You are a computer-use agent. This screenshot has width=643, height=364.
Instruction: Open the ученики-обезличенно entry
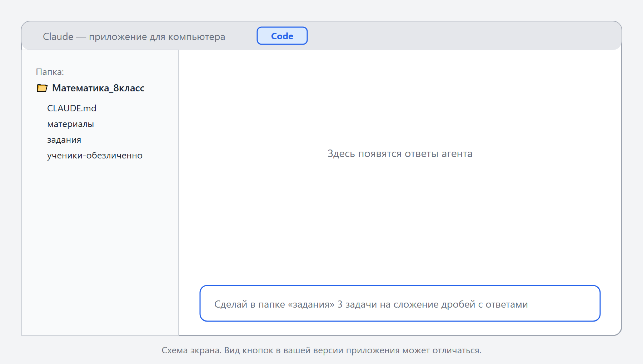coord(95,156)
